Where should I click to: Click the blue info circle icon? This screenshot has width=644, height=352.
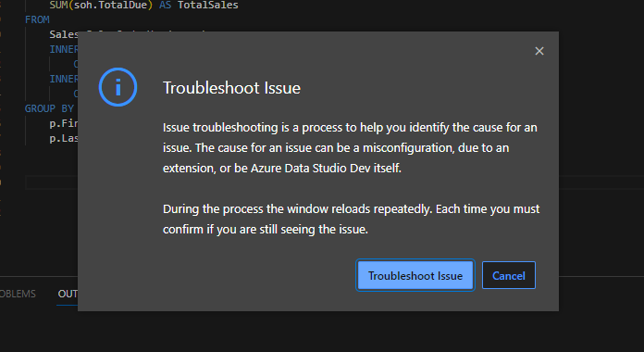click(118, 87)
